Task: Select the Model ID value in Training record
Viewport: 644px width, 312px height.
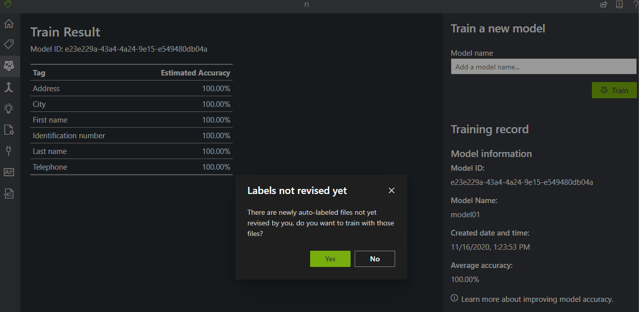Action: coord(522,182)
